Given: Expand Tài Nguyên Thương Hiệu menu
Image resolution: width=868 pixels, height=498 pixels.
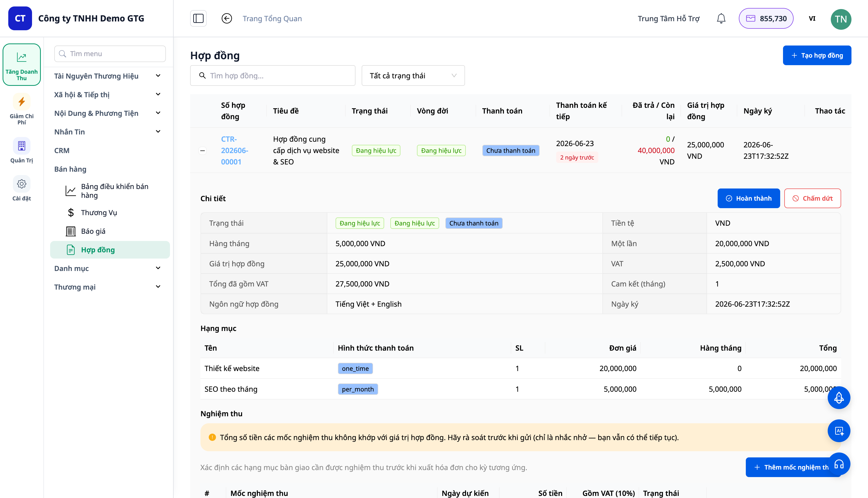Looking at the screenshot, I should click(108, 76).
